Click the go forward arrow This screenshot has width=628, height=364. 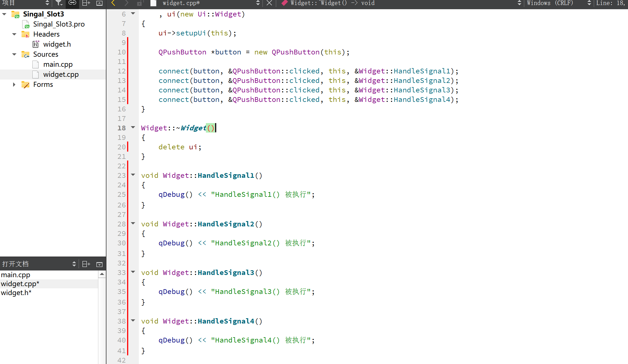coord(126,3)
